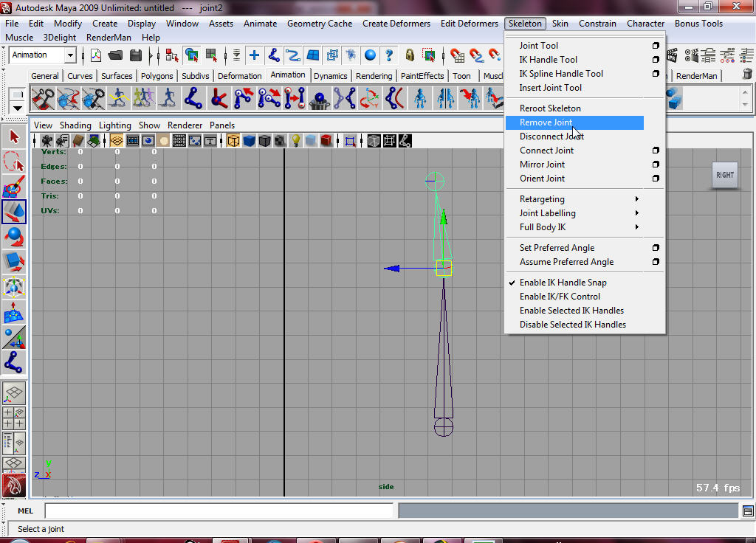Click the Snap to Grids magnet icon

(456, 55)
